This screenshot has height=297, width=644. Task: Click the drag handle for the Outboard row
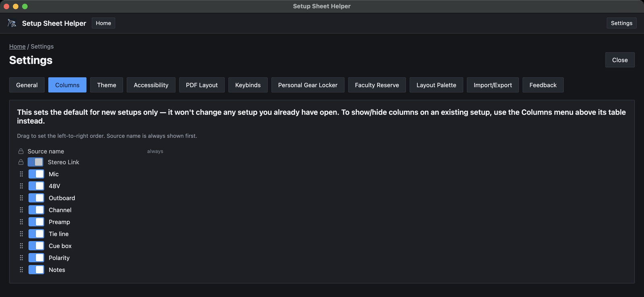21,198
